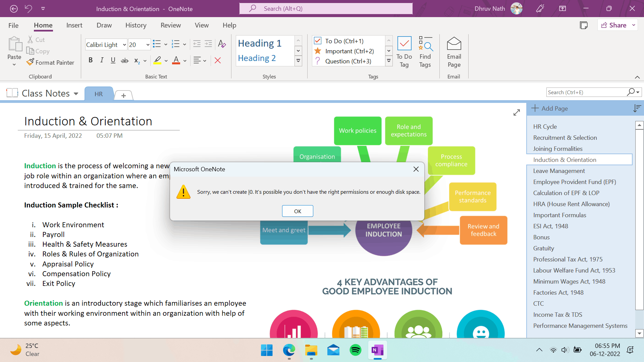This screenshot has width=644, height=362.
Task: Open the font name dropdown
Action: point(124,45)
